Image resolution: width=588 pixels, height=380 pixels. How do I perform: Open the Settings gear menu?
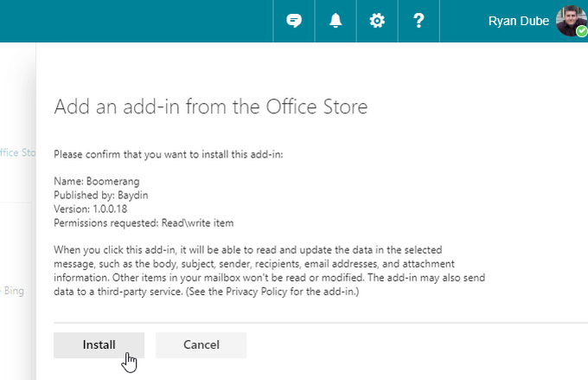(x=377, y=21)
